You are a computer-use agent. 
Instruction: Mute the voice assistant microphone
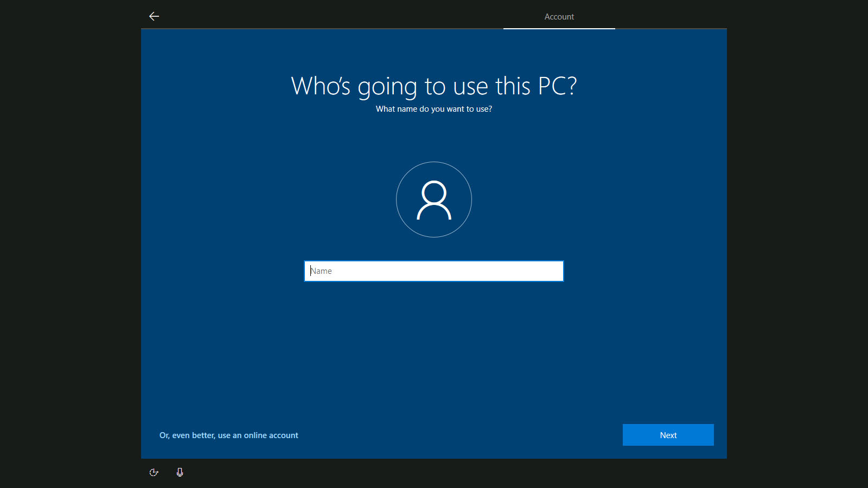180,472
